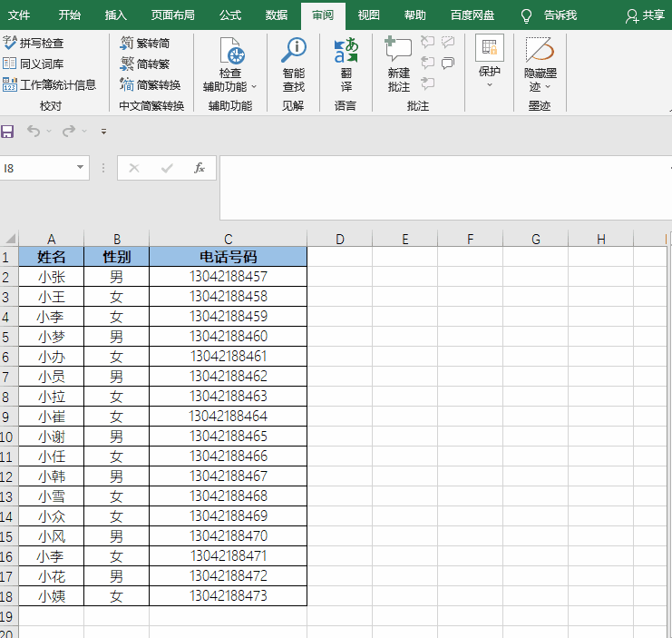This screenshot has width=672, height=638.
Task: Customize the Quick Access Toolbar dropdown
Action: coord(103,132)
